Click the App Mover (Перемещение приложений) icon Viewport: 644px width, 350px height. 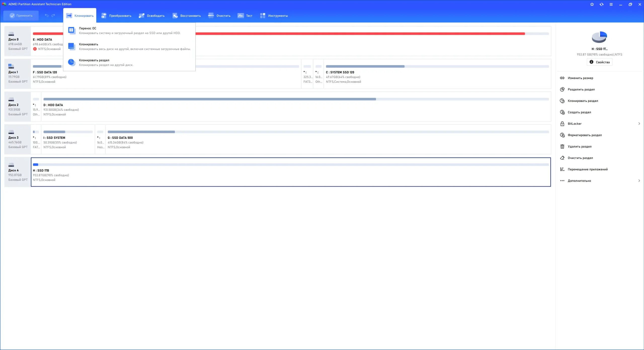tap(562, 169)
